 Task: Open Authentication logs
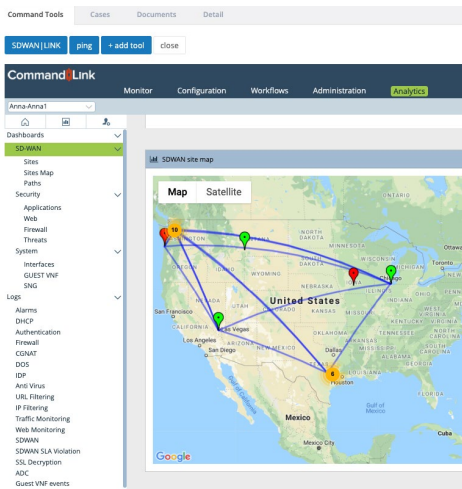coord(38,332)
